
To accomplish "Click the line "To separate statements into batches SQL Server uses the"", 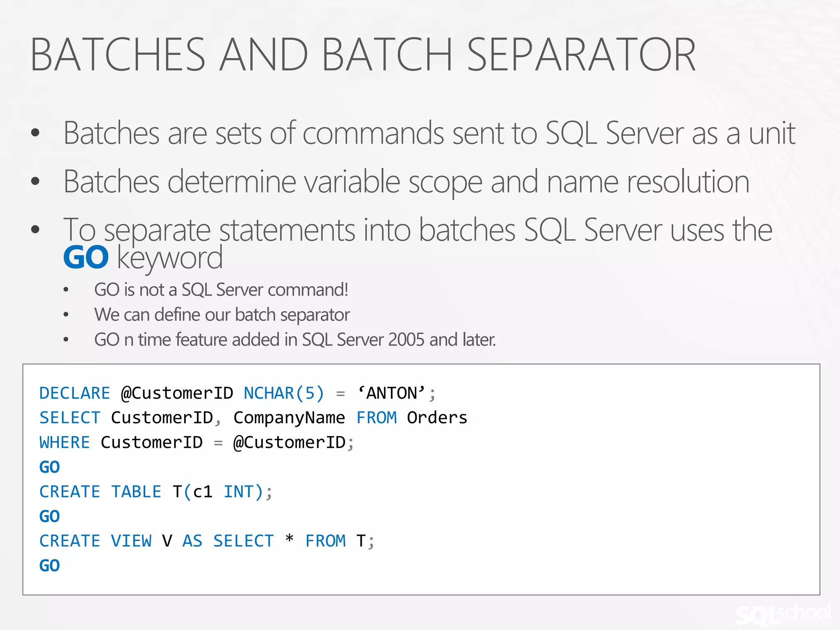I will pyautogui.click(x=418, y=230).
